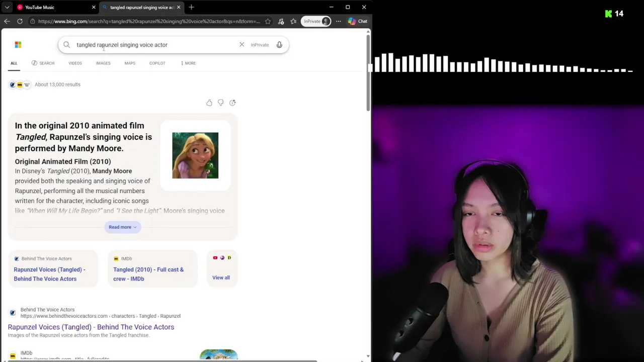Click the InPrivate label in search box
The height and width of the screenshot is (362, 644).
click(260, 45)
